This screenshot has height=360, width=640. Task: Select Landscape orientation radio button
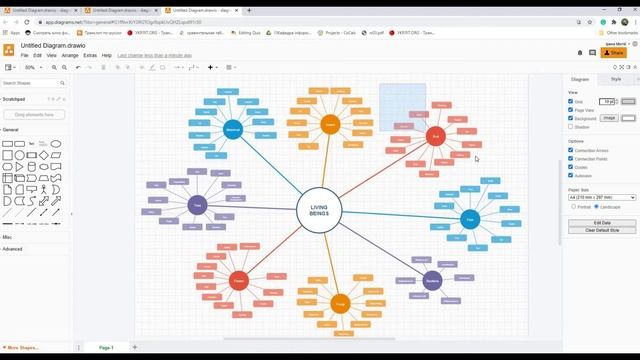tap(596, 207)
